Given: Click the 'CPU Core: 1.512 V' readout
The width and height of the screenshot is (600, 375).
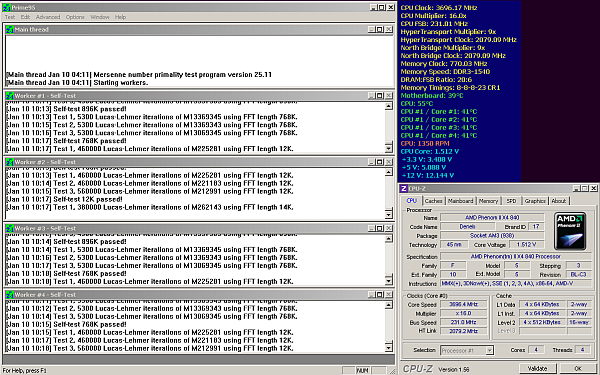Looking at the screenshot, I should (x=430, y=152).
